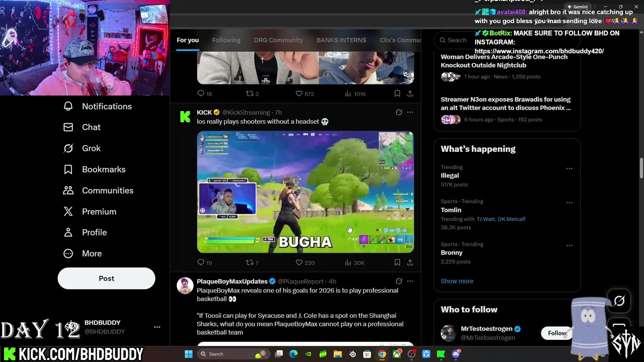Open the Kick app in the taskbar
The width and height of the screenshot is (644, 362).
tap(441, 354)
